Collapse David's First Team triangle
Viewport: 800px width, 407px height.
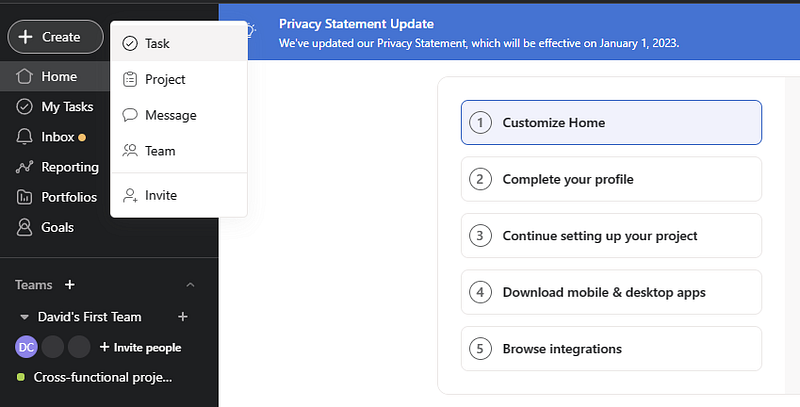click(24, 317)
